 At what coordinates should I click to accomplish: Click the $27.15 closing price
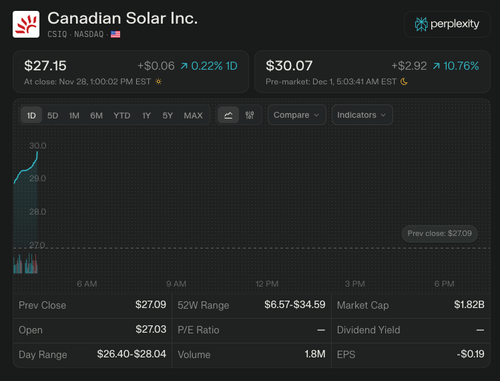pos(45,66)
